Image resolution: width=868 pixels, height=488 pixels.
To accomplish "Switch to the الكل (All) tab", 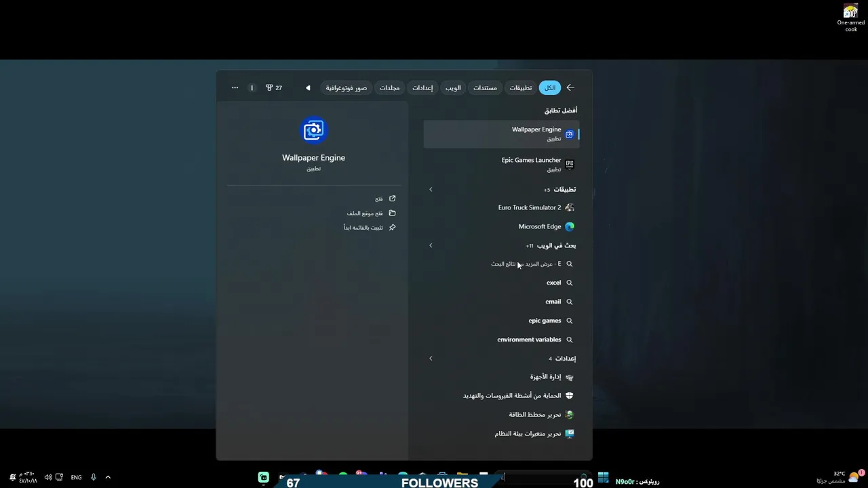I will pyautogui.click(x=550, y=87).
